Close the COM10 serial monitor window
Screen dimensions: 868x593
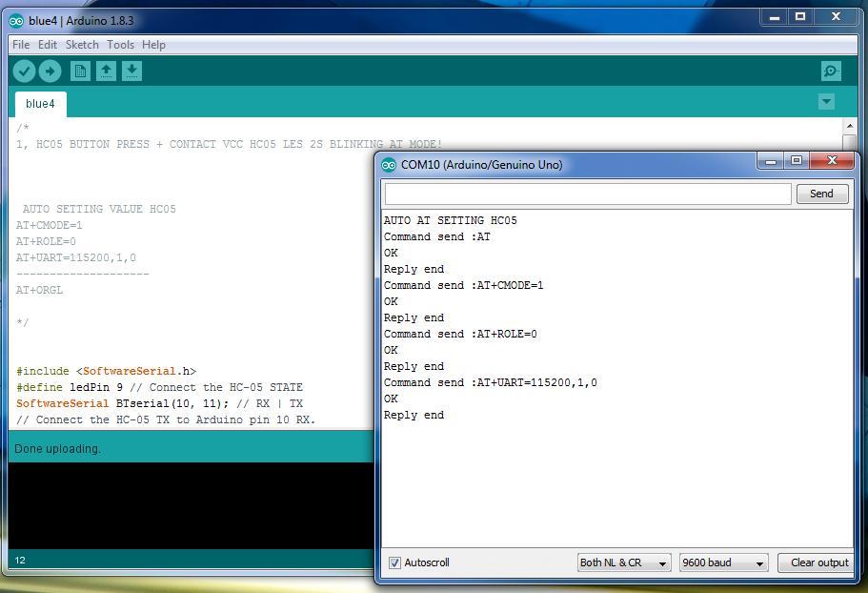point(832,160)
